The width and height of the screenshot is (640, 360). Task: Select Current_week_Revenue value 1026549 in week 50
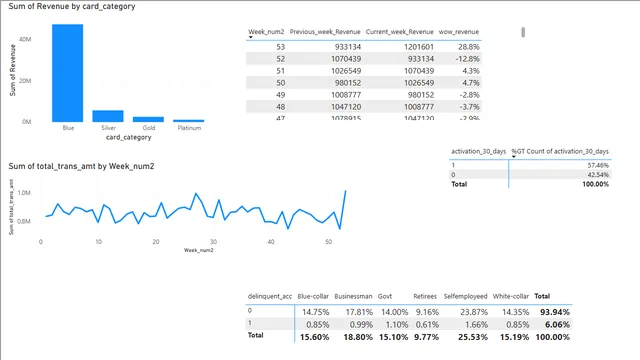click(x=419, y=83)
